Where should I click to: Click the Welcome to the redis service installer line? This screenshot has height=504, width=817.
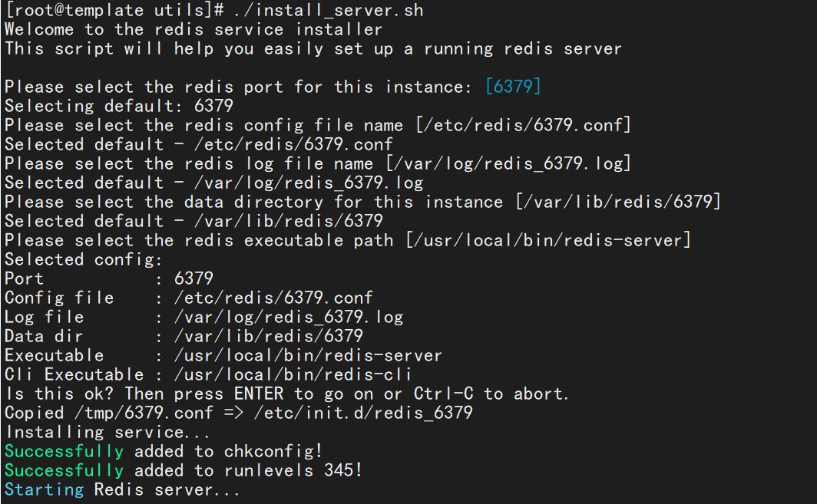[x=193, y=29]
